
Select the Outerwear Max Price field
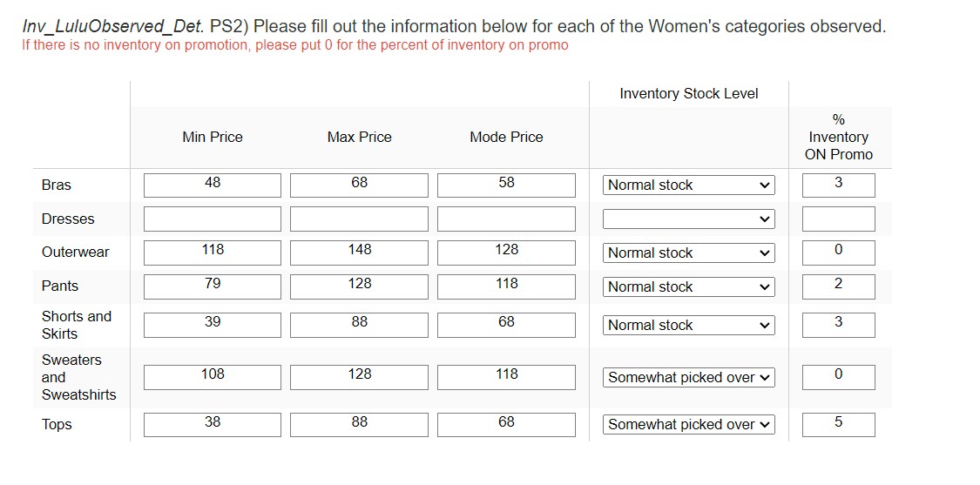[x=359, y=253]
